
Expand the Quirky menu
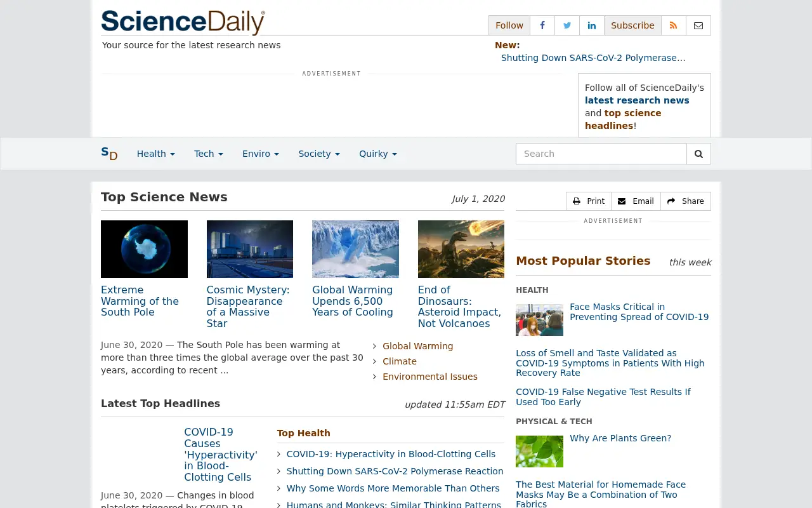coord(378,154)
